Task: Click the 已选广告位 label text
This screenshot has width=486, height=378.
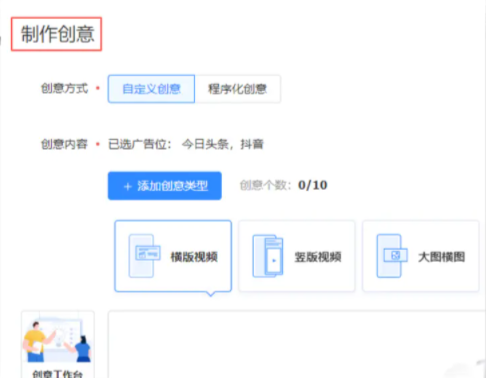Action: coord(140,144)
